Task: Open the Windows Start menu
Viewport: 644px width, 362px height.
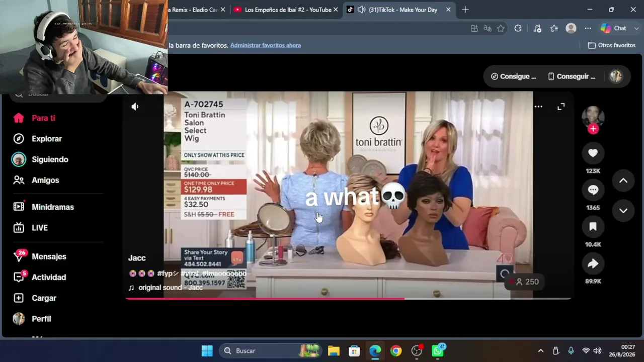Action: 207,351
